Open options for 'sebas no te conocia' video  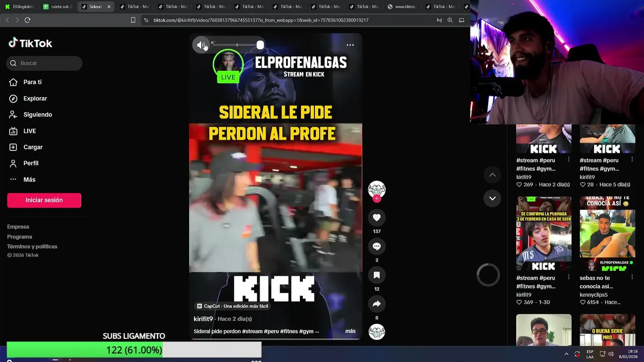632,277
